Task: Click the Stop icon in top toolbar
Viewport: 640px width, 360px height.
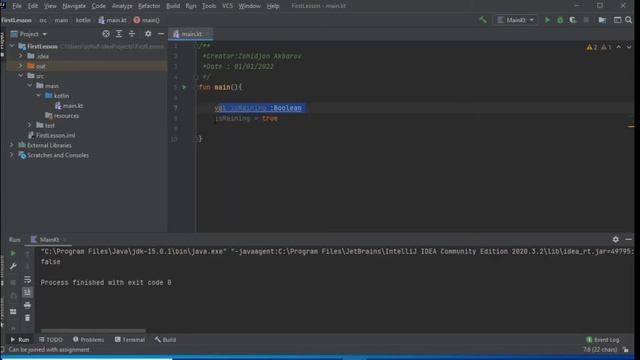Action: (x=586, y=20)
